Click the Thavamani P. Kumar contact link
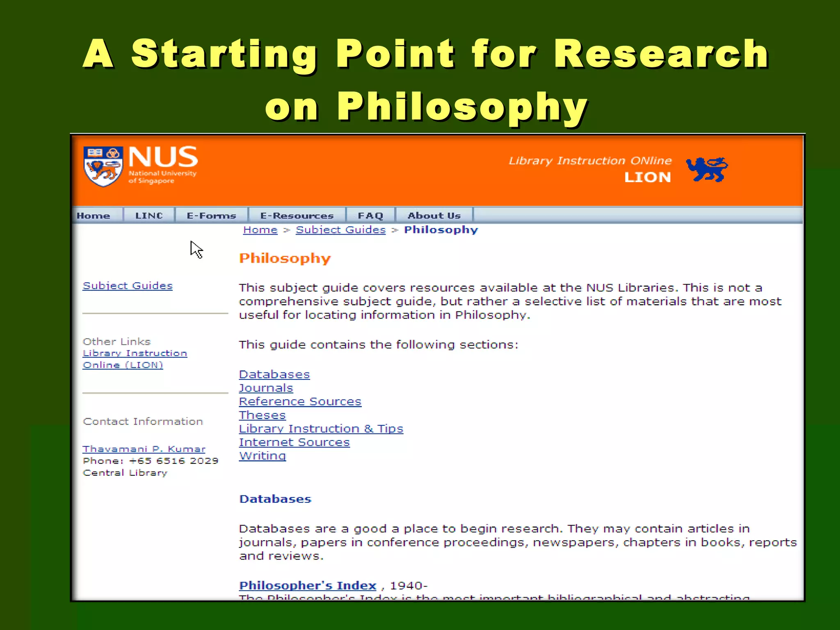The height and width of the screenshot is (630, 840). click(144, 449)
